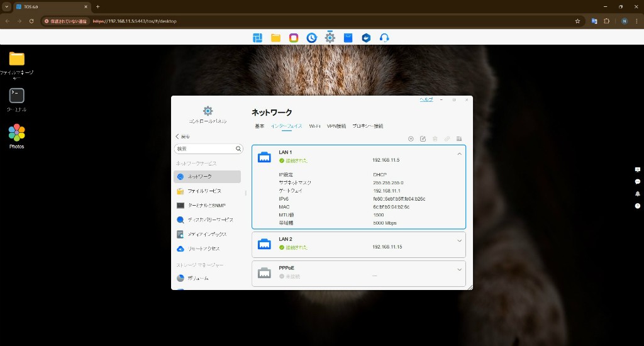Open notifications bell on right edge

[638, 194]
